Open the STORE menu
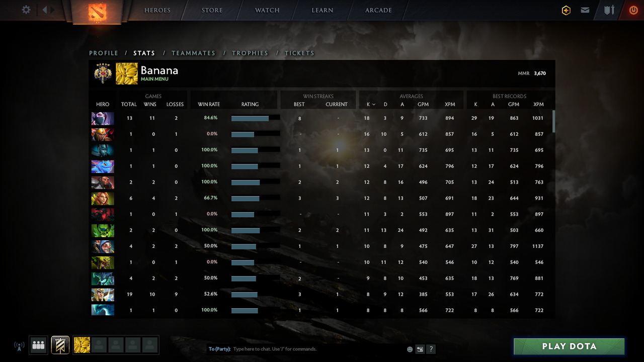Image resolution: width=644 pixels, height=362 pixels. [212, 10]
